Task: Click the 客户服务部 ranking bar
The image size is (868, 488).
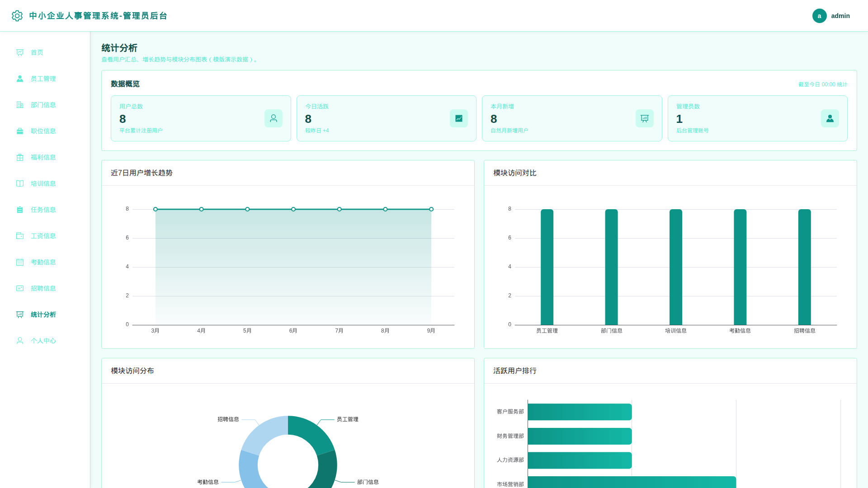Action: point(580,412)
